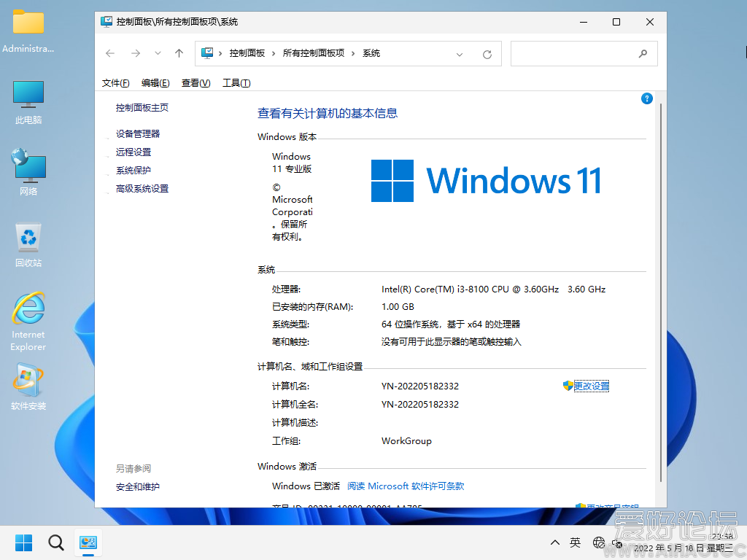The image size is (747, 560).
Task: Focus the Control Panel search box
Action: pyautogui.click(x=584, y=53)
